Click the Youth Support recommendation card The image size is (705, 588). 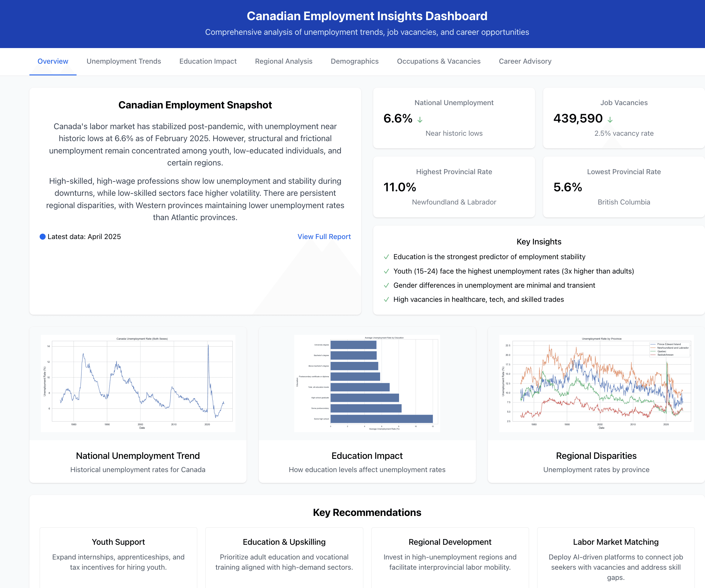pos(118,557)
